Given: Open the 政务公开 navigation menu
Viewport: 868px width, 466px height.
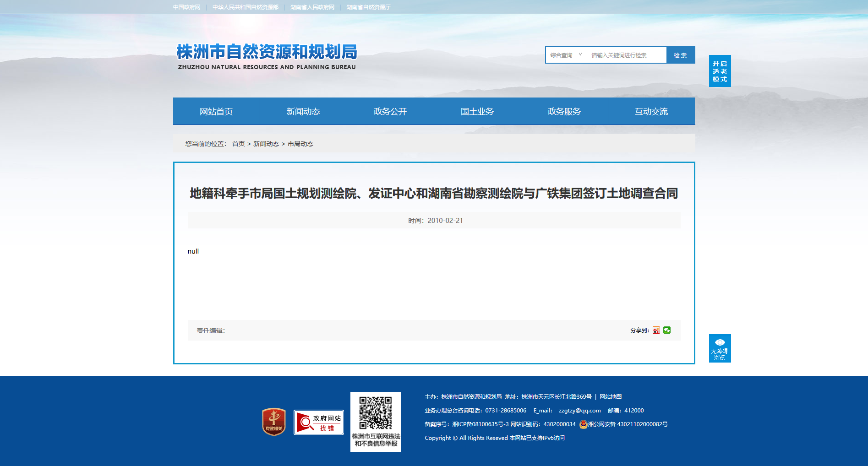Looking at the screenshot, I should 390,111.
